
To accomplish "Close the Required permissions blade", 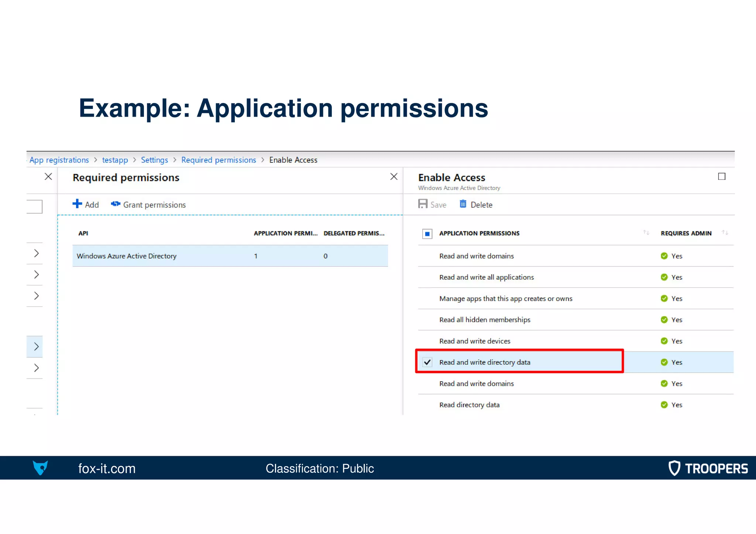I will 394,177.
